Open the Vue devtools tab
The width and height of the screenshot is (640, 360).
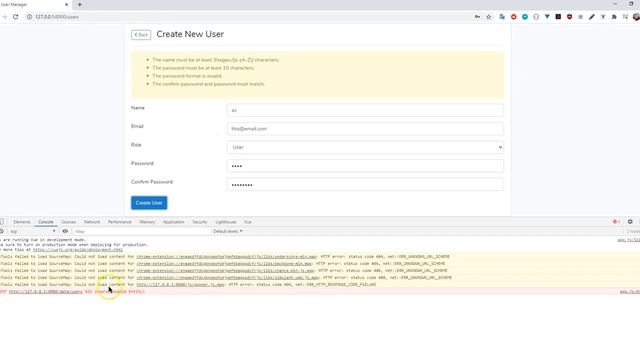pos(247,222)
